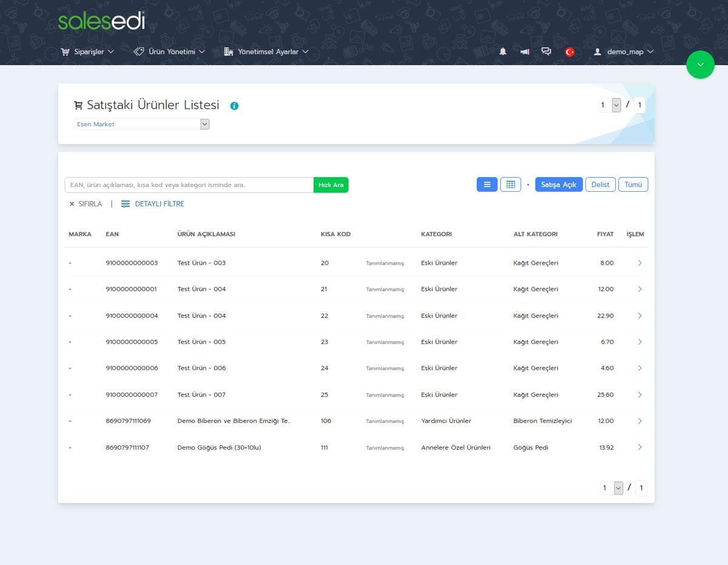This screenshot has height=565, width=728.
Task: Click the detailed filter sliders icon
Action: [x=126, y=204]
